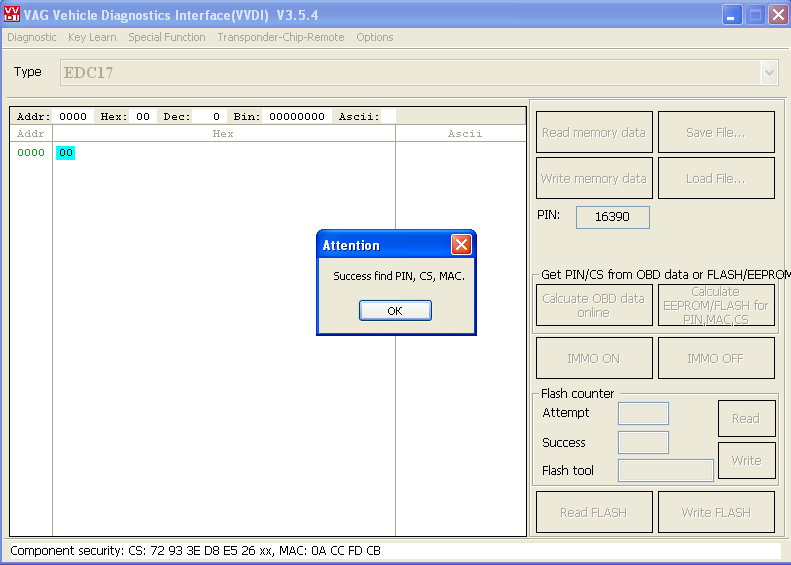Click the PIN field showing 16390
791x565 pixels.
(x=612, y=217)
